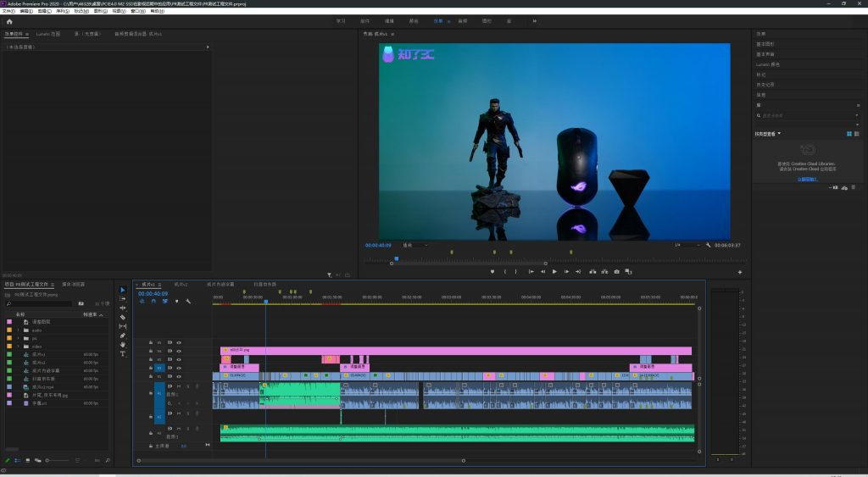Choose the Hand tool
868x477 pixels.
coord(123,344)
